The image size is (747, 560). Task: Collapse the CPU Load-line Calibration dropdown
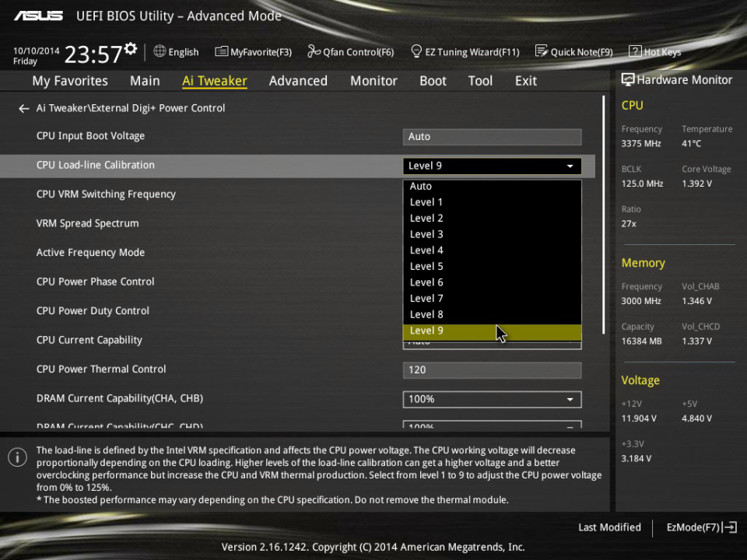tap(492, 166)
